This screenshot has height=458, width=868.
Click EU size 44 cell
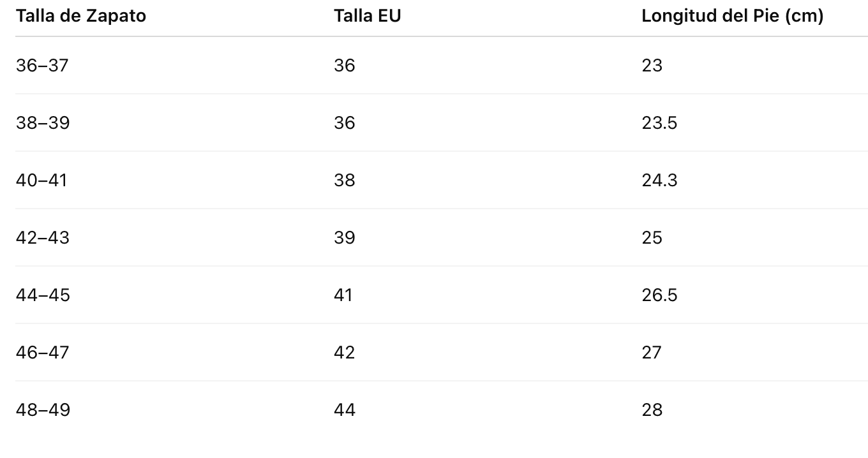[x=345, y=410]
